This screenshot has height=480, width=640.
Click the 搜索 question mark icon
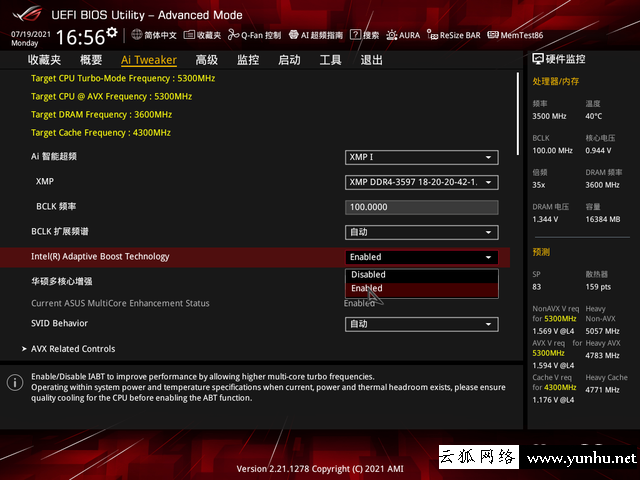click(x=356, y=35)
